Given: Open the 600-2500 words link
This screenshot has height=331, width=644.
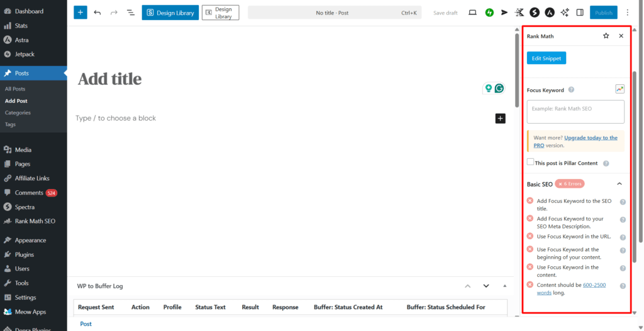Looking at the screenshot, I should (571, 289).
